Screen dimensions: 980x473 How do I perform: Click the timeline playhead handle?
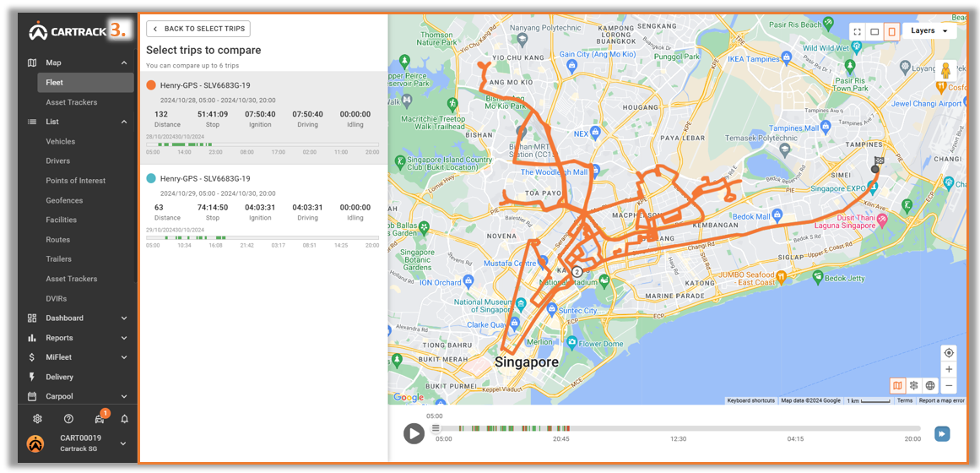[436, 428]
